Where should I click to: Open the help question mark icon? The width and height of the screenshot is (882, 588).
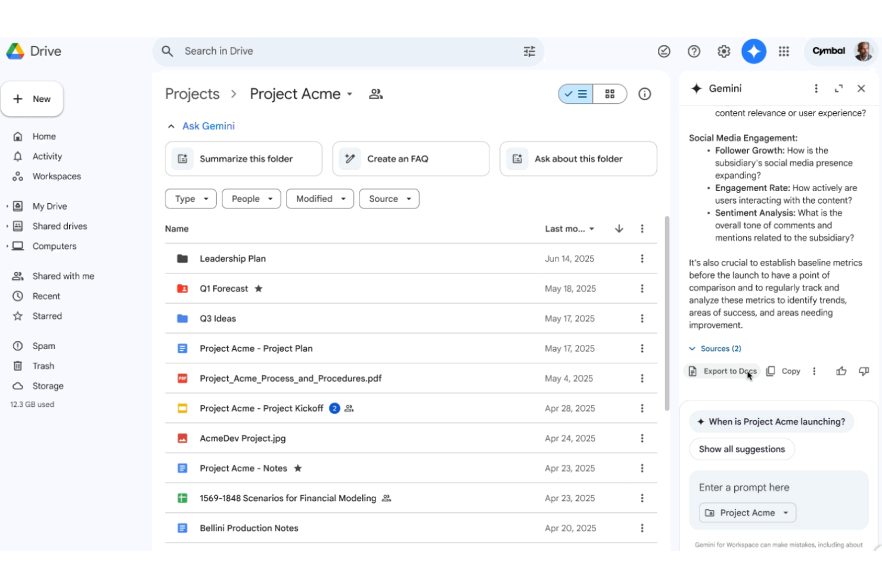[694, 51]
